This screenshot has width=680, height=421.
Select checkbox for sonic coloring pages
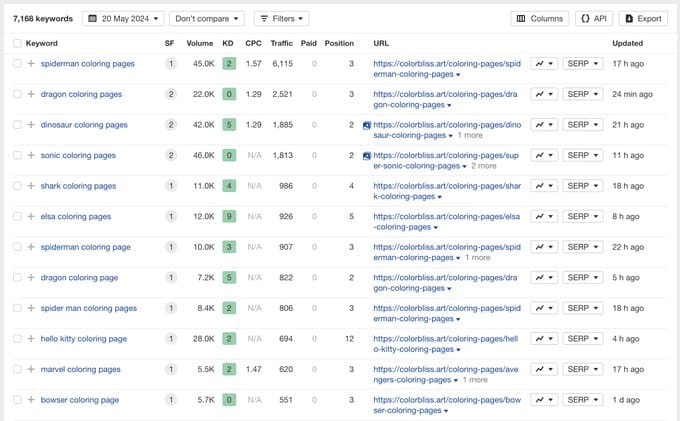click(x=17, y=155)
